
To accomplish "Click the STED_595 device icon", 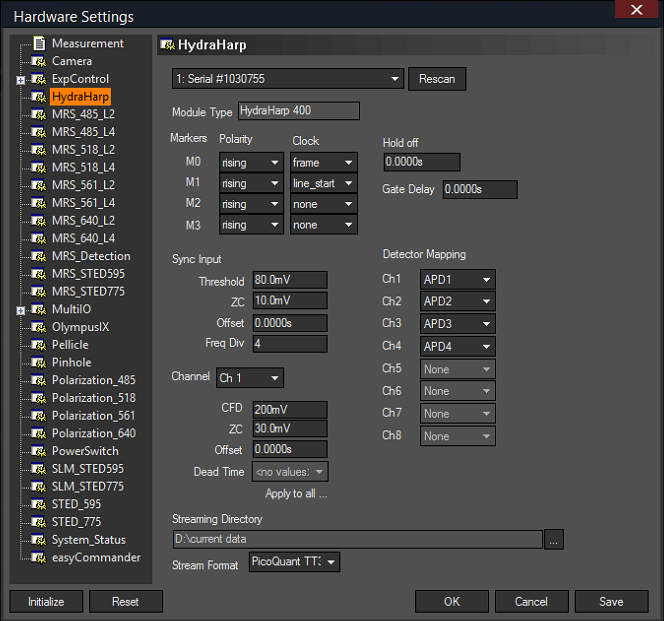I will [x=39, y=504].
